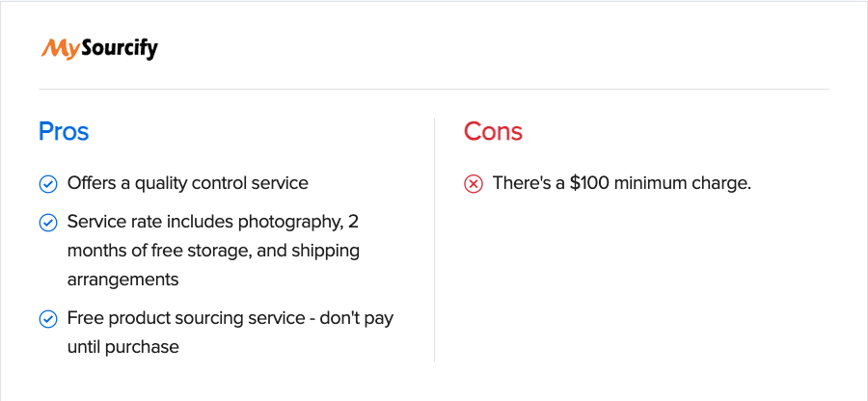Click the 'Service rate includes photography' line

(x=213, y=223)
